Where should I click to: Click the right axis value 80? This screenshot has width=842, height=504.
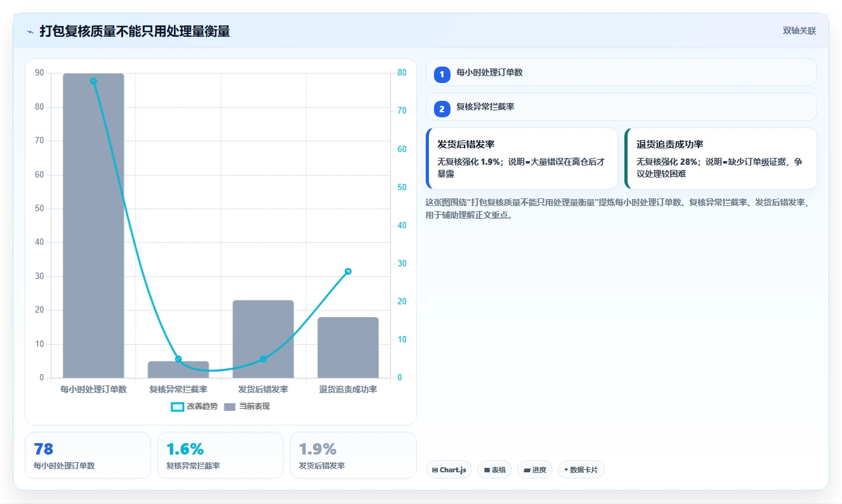tap(402, 73)
